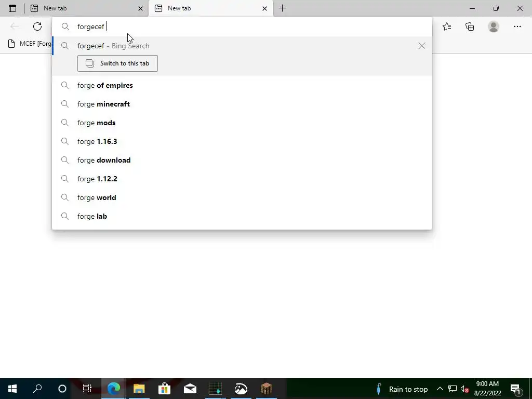532x399 pixels.
Task: Open the Minecraft crafting table icon
Action: pos(267,389)
